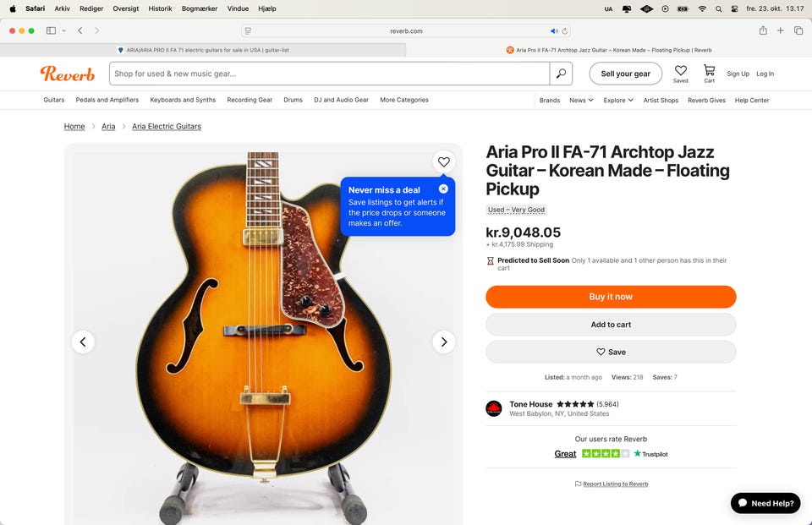Click the Reverb logo
Image resolution: width=812 pixels, height=525 pixels.
[68, 74]
